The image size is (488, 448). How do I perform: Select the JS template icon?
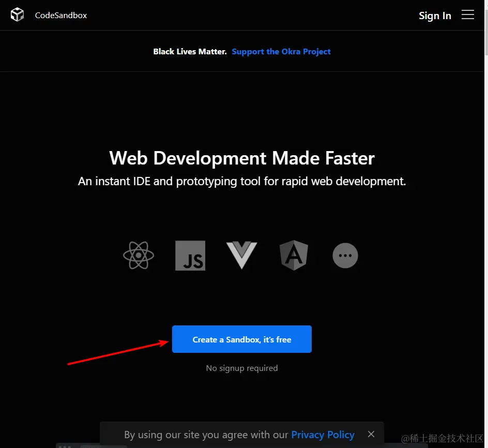[190, 256]
